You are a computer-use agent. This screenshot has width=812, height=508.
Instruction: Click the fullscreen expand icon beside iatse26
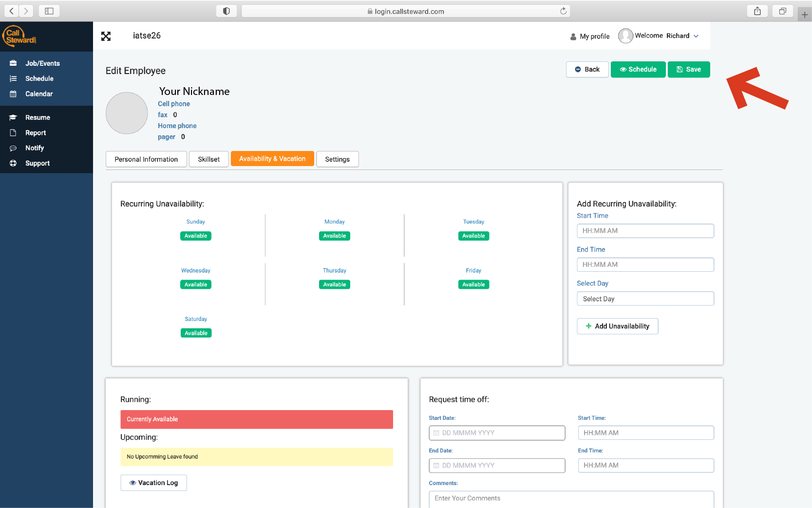point(106,36)
